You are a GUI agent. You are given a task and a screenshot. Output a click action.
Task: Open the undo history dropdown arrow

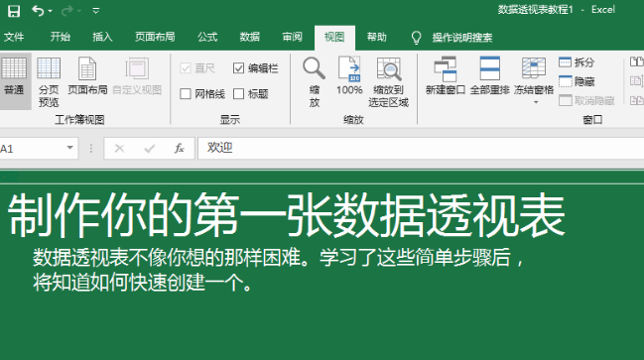tap(50, 11)
